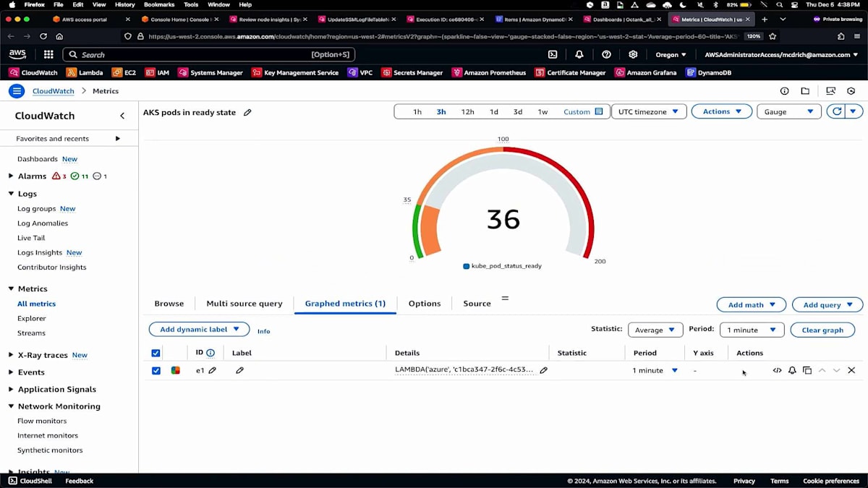Uncheck the e1 metric row checkbox

156,370
